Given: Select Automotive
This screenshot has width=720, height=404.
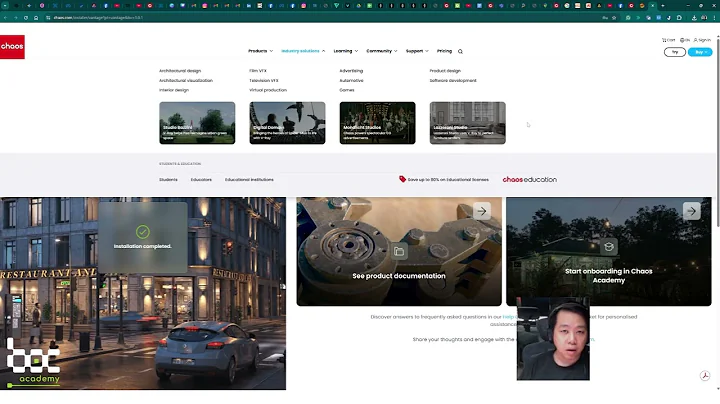Looking at the screenshot, I should coord(351,80).
